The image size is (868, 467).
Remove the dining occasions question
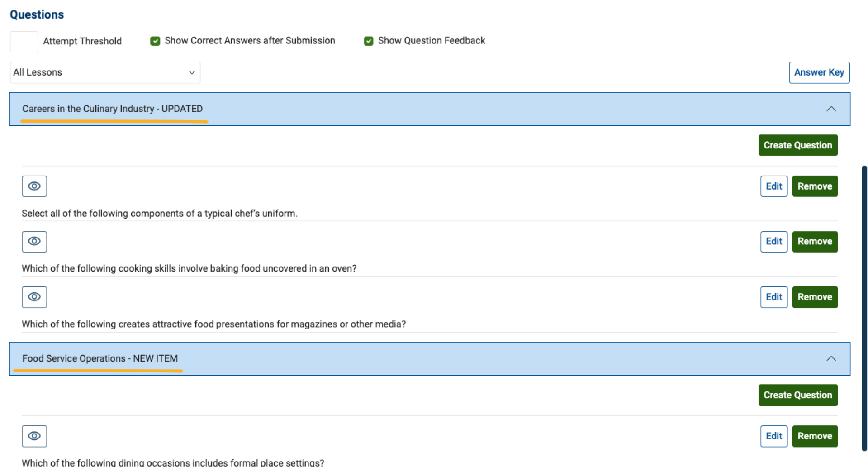815,436
